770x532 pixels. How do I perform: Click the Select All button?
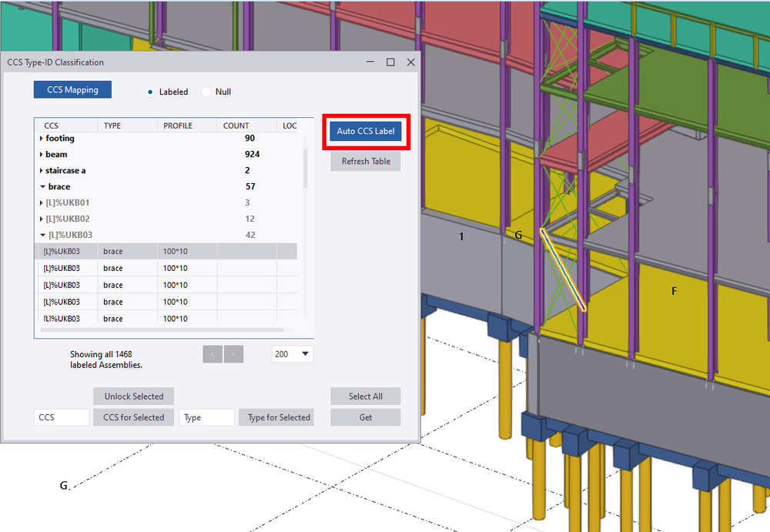(x=365, y=396)
